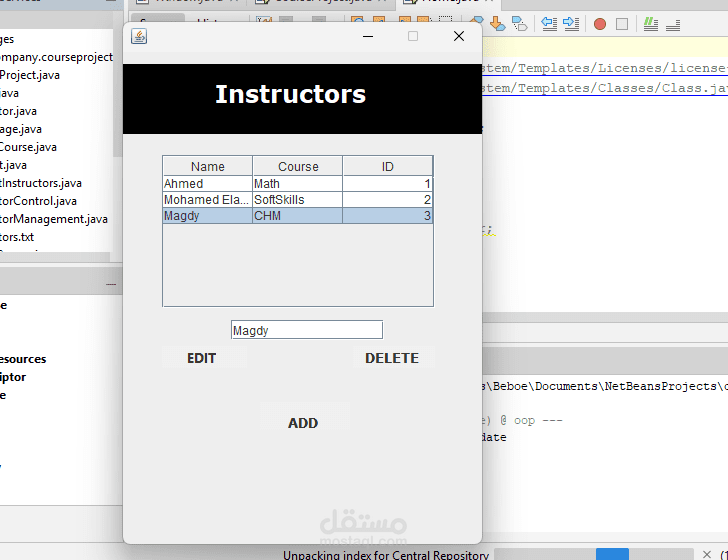Select the Math course cell

click(298, 183)
